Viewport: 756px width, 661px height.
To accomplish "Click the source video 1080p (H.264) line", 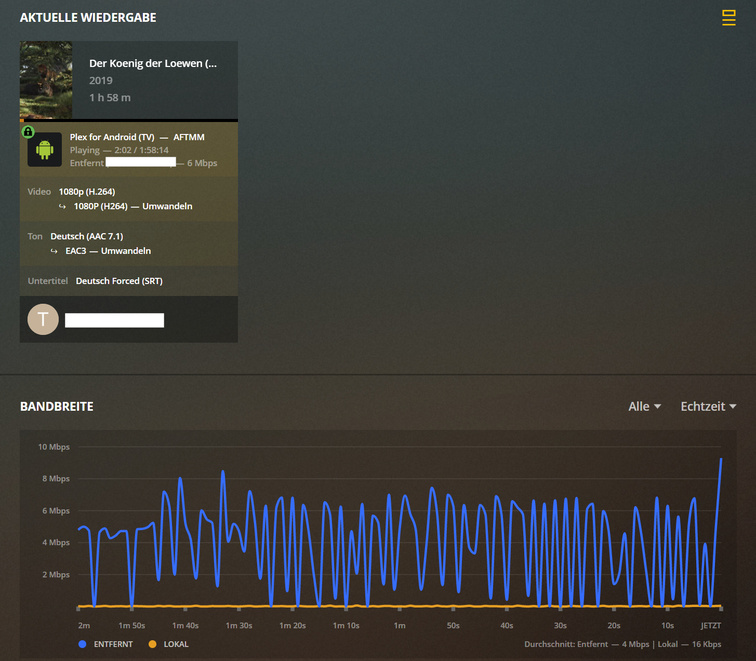I will (87, 191).
